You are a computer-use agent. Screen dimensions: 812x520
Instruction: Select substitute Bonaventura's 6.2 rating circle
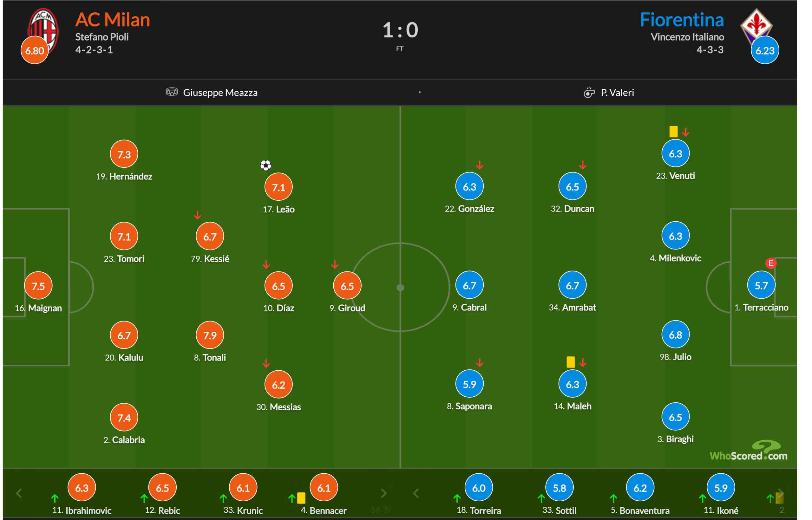coord(640,488)
